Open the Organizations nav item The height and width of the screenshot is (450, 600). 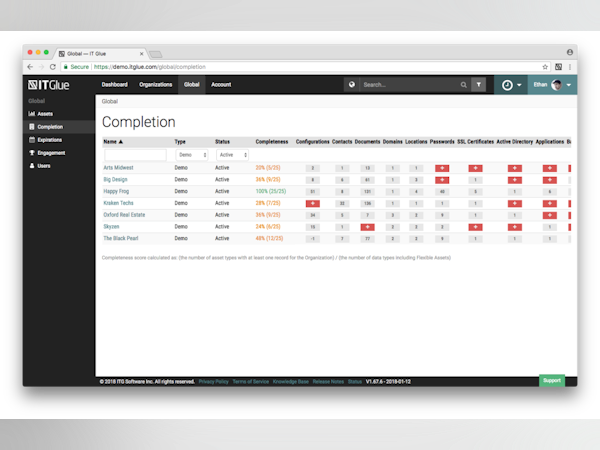pyautogui.click(x=155, y=85)
